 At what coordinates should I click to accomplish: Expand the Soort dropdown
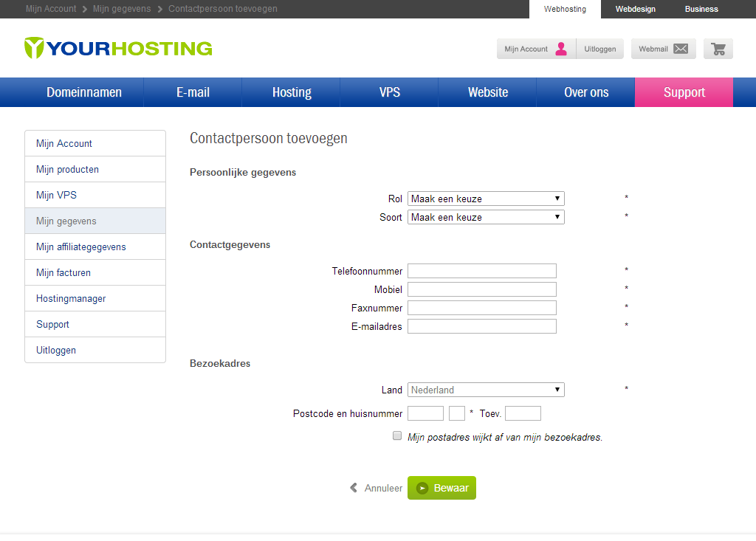[x=486, y=217]
